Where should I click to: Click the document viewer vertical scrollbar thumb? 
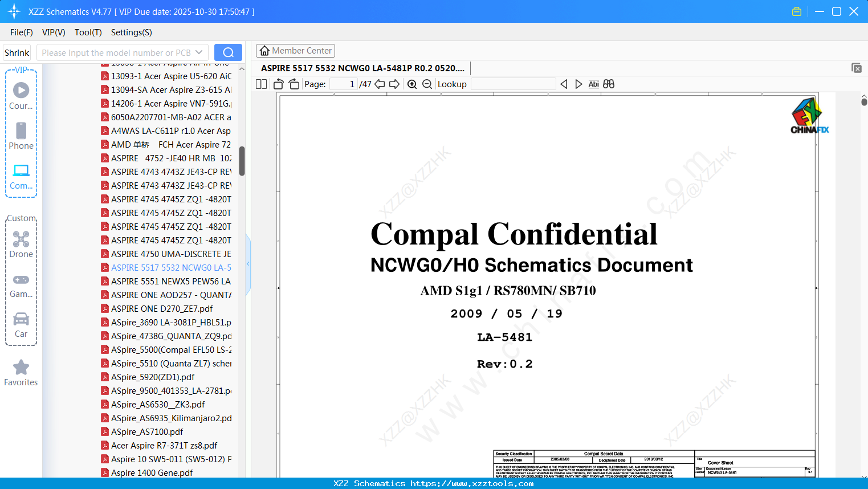click(864, 101)
